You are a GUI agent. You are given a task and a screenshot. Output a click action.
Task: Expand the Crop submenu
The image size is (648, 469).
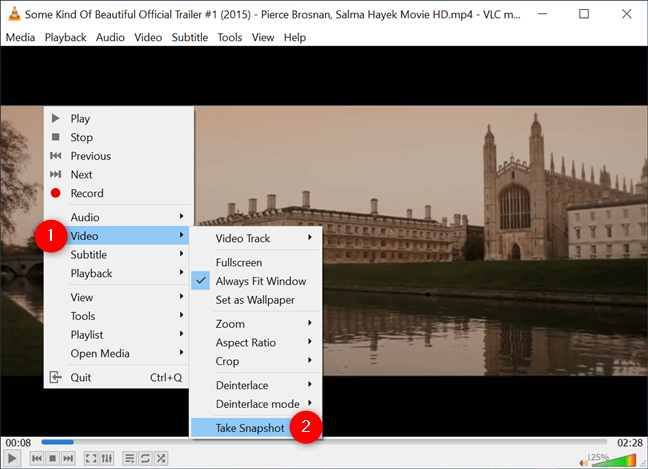coord(256,361)
